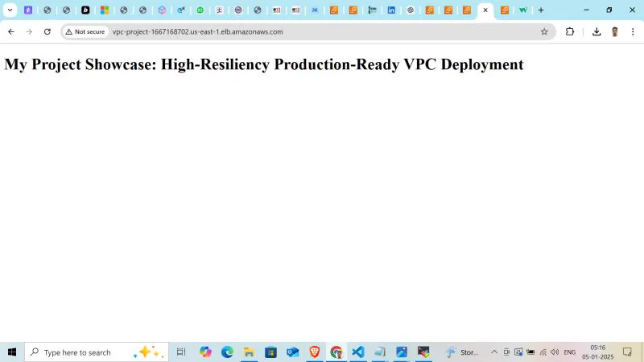Open the Windows Start menu
This screenshot has height=362, width=644.
(x=12, y=352)
